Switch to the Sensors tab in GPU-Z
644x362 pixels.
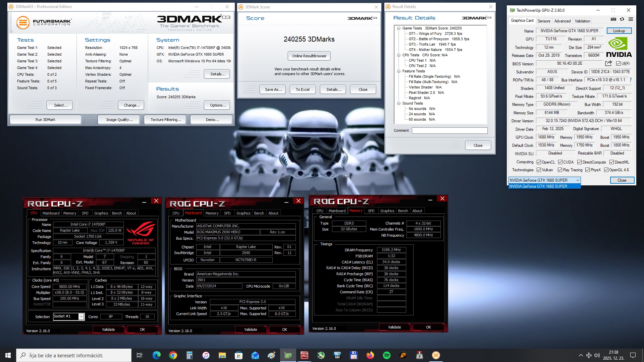click(x=544, y=21)
